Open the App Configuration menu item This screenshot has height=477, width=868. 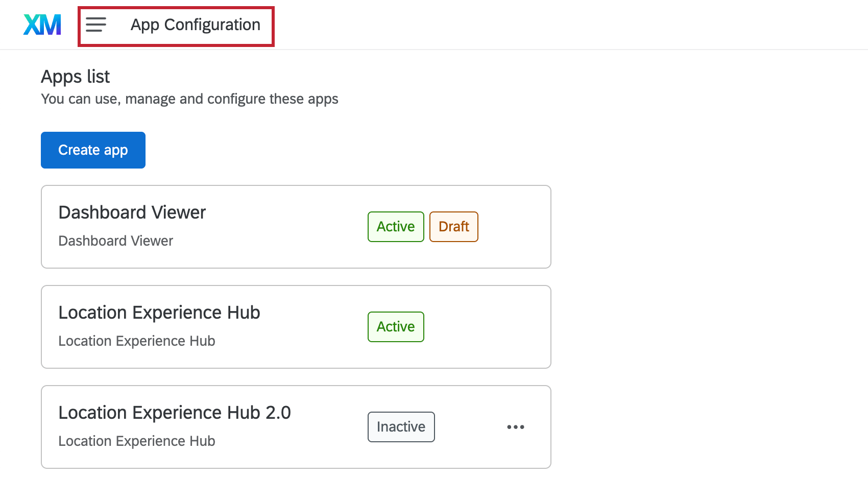[x=195, y=25]
